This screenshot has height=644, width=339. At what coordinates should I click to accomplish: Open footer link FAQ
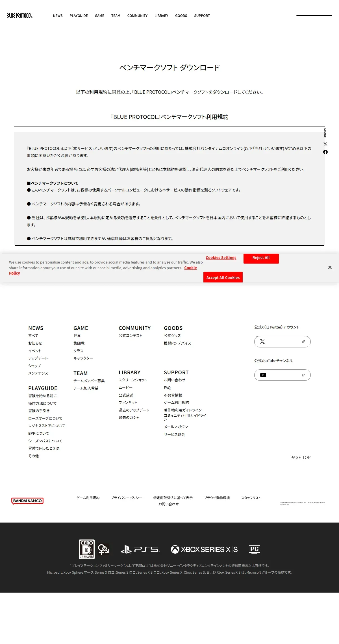point(167,388)
